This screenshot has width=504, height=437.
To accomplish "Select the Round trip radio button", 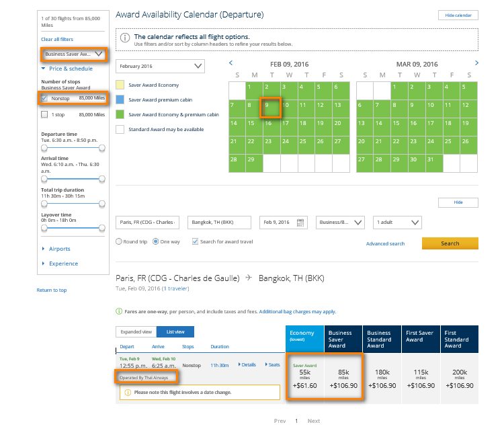I will pyautogui.click(x=119, y=241).
